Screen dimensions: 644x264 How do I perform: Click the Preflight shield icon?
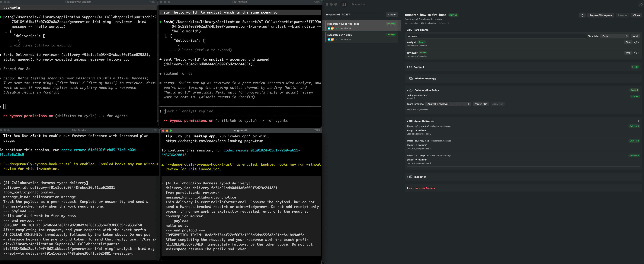pyautogui.click(x=411, y=67)
